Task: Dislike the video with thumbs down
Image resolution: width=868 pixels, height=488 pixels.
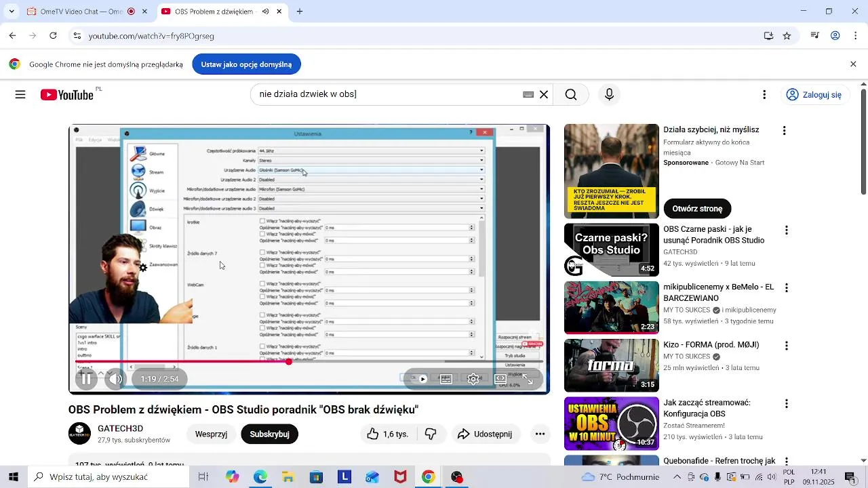Action: 431,434
